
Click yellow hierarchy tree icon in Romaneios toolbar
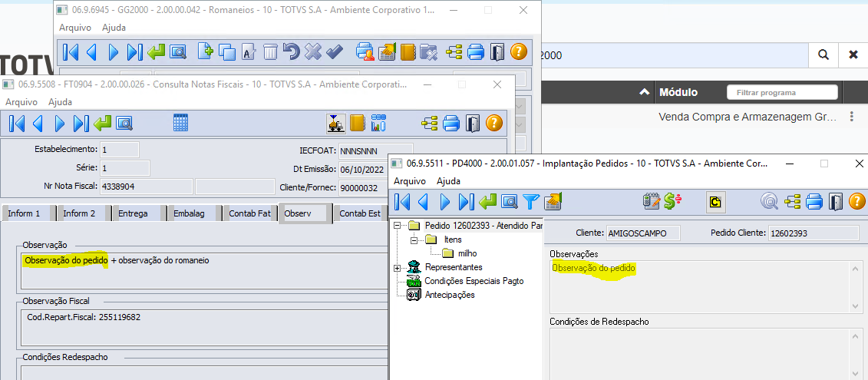[x=454, y=52]
